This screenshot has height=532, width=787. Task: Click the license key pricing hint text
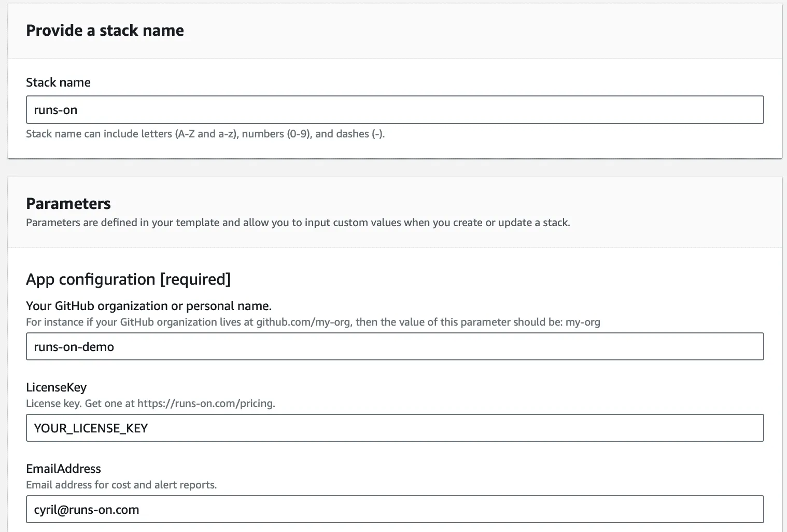150,403
